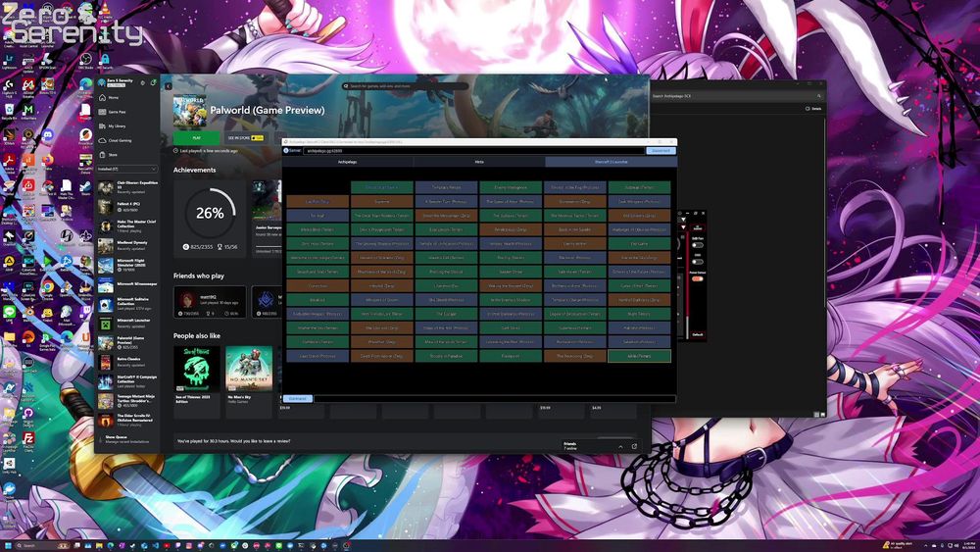Open Google Chrome desktop shortcut
Screen dimensions: 980x552
point(47,289)
